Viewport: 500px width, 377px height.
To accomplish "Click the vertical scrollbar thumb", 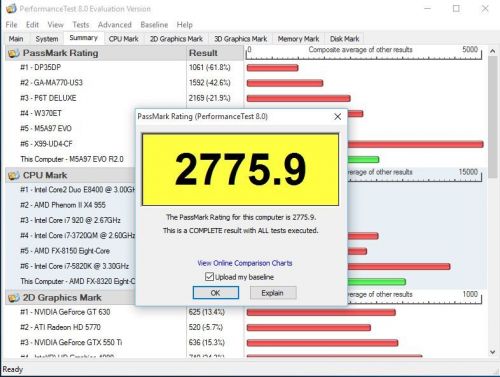I will click(493, 117).
